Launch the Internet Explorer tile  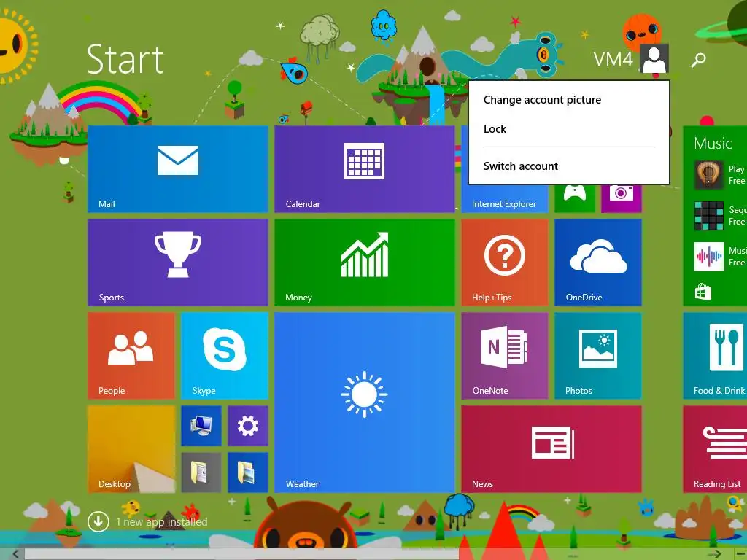point(504,198)
